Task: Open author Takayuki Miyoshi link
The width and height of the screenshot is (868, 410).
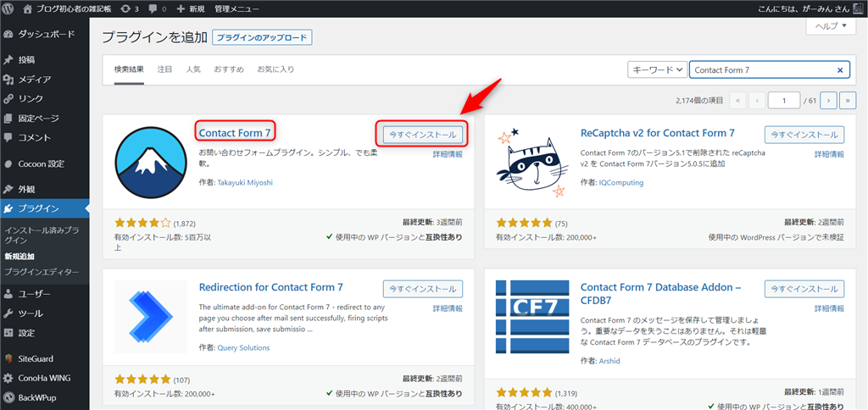Action: [245, 183]
